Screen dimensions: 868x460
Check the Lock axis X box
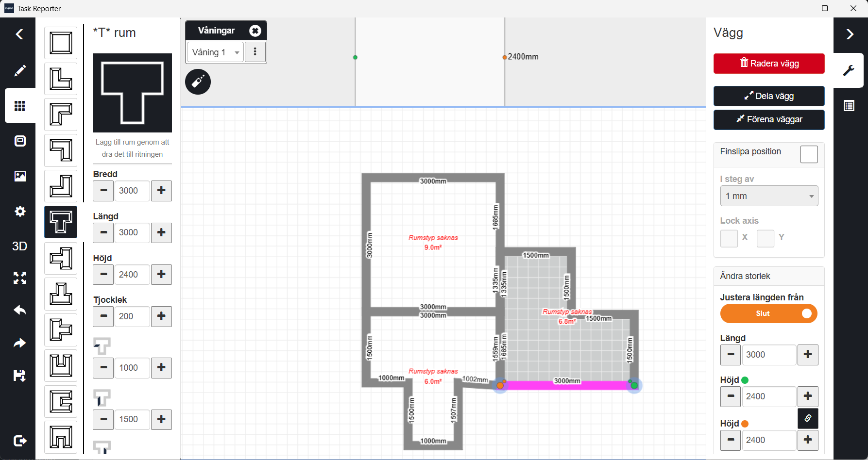click(x=729, y=238)
